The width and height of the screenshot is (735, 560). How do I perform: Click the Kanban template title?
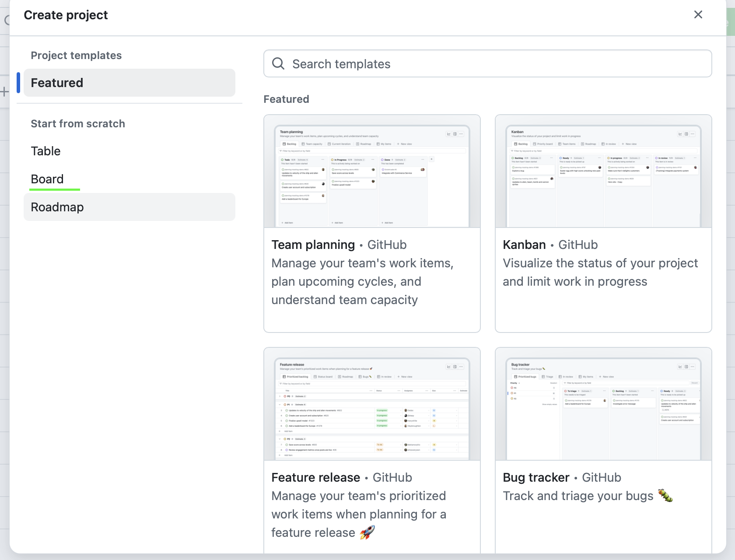tap(524, 245)
